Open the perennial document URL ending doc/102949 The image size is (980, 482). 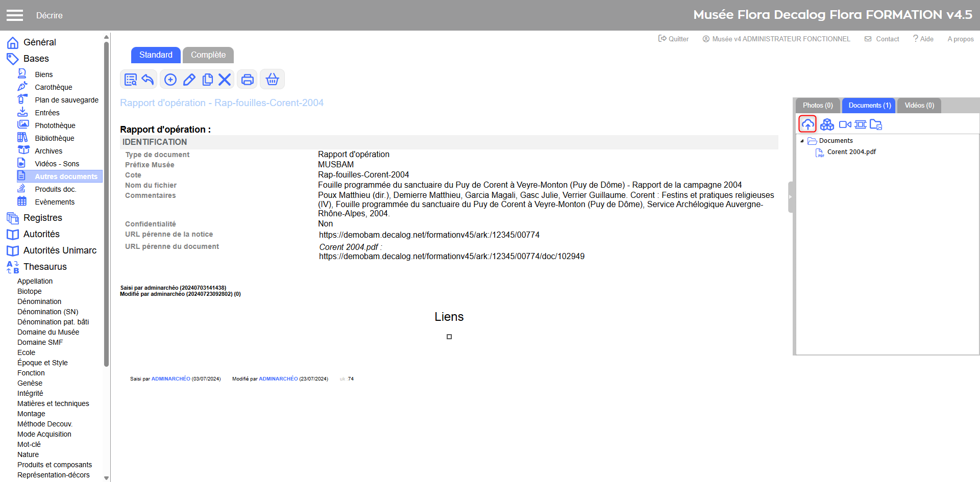click(452, 257)
